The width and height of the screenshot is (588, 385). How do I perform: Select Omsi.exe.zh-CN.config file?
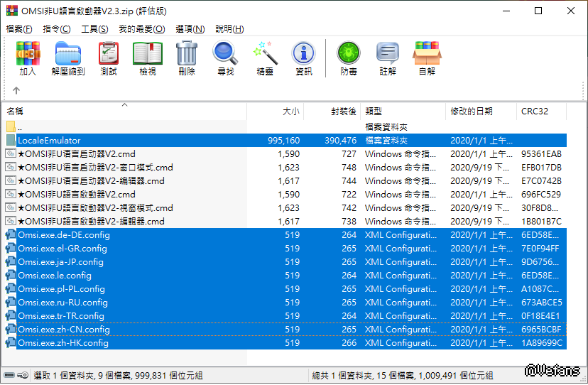[64, 330]
